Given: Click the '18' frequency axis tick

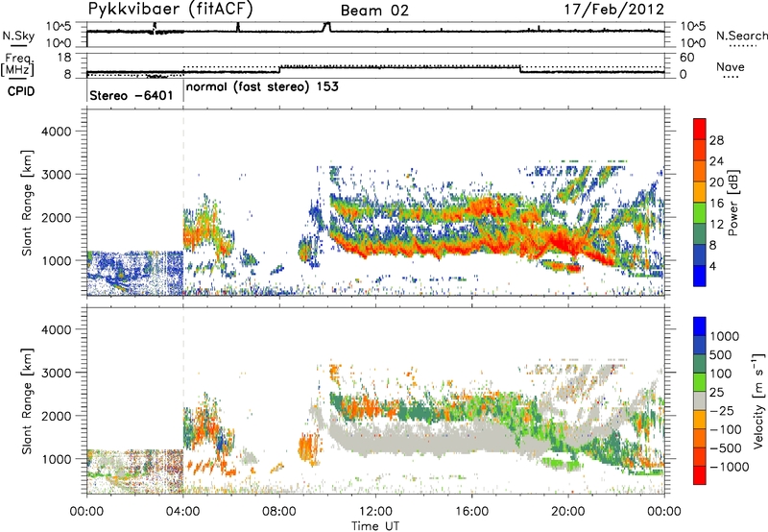Looking at the screenshot, I should [64, 58].
